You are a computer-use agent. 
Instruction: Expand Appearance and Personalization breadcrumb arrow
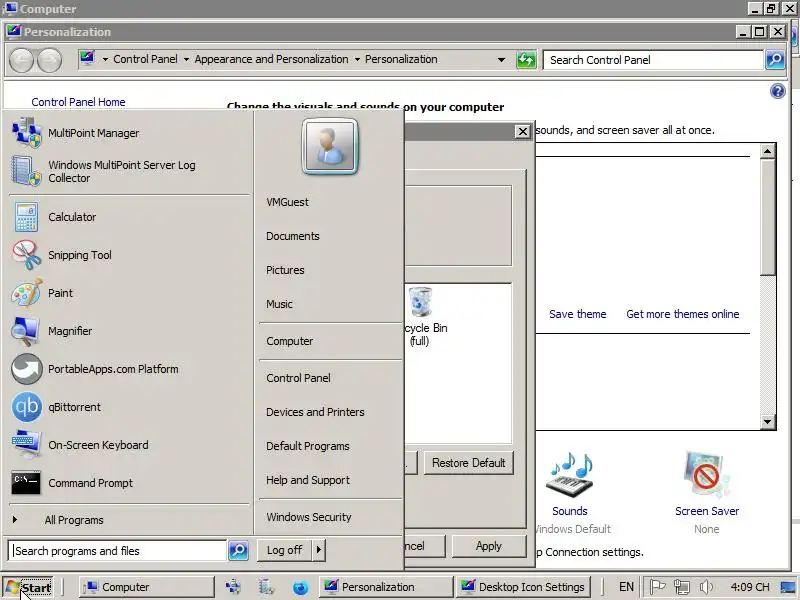357,60
